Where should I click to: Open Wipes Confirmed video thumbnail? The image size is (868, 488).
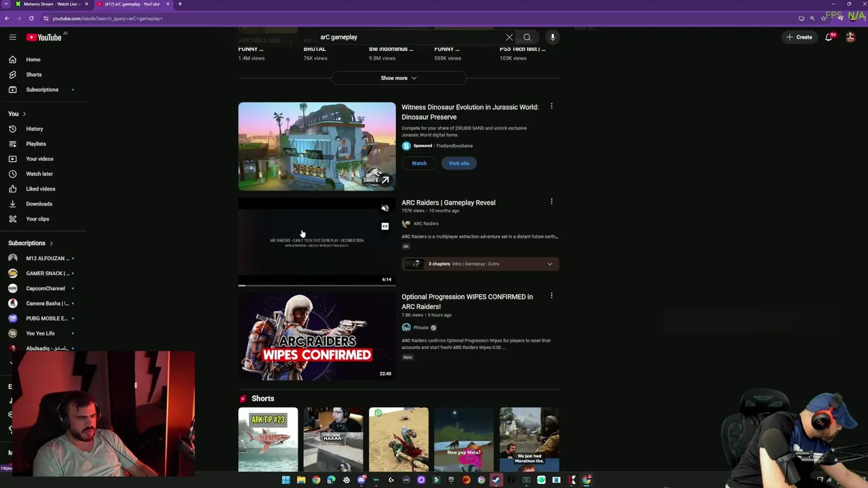pos(317,336)
